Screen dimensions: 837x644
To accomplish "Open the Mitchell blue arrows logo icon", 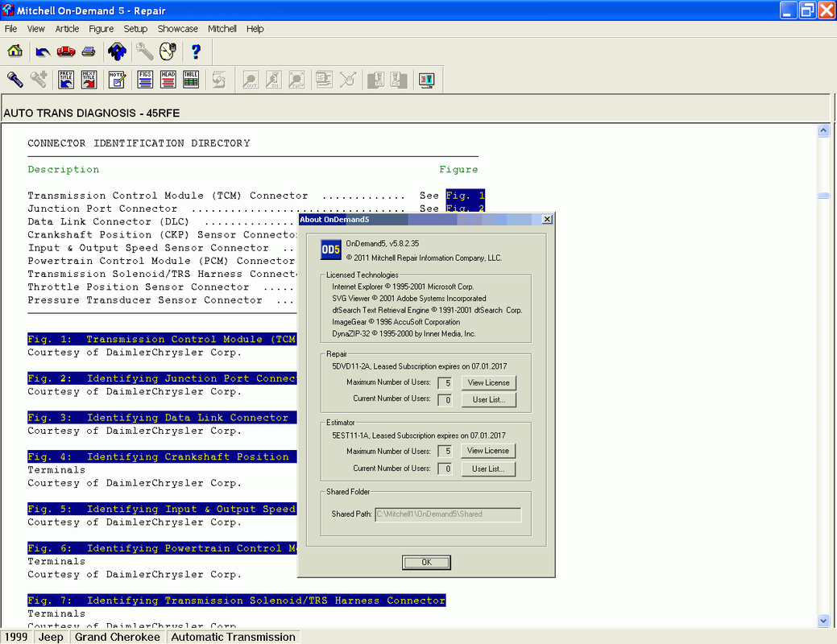I will 117,52.
